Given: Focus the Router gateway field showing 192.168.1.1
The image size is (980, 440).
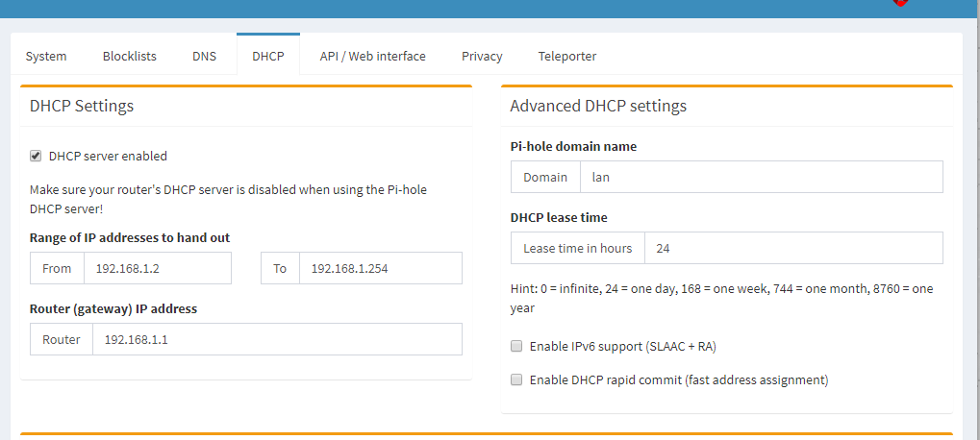Looking at the screenshot, I should [278, 339].
